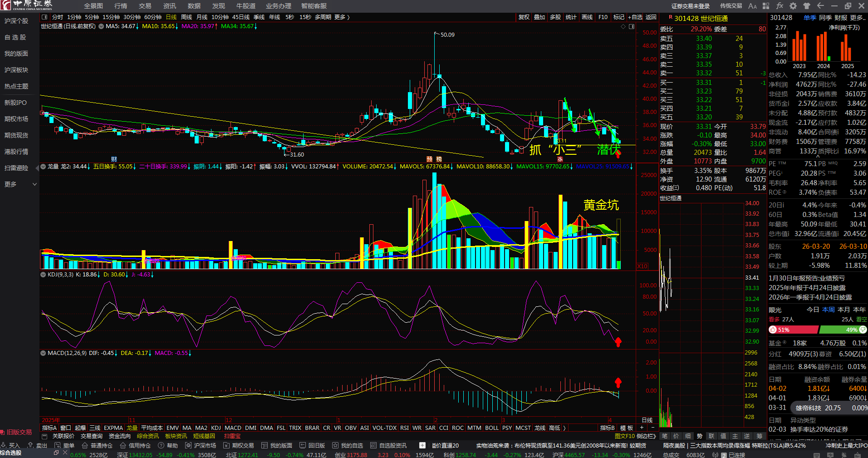Screen dimensions: 868x458
Task: Open 自选股资讯 news icon
Action: (373, 445)
